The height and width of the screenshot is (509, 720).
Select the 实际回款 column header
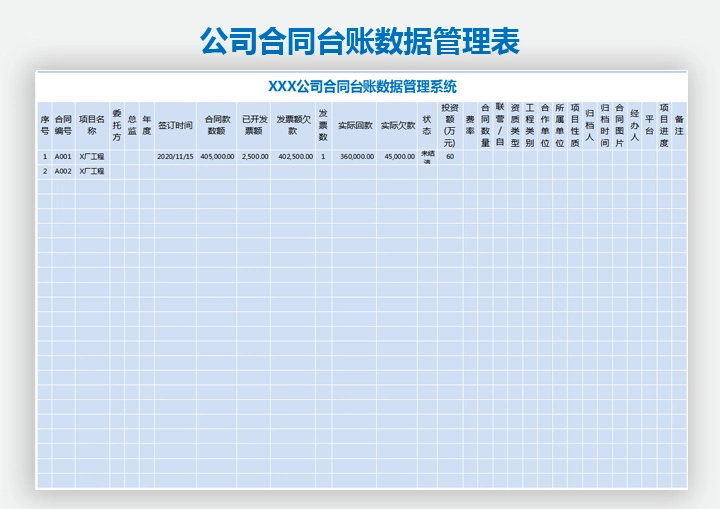pos(354,125)
